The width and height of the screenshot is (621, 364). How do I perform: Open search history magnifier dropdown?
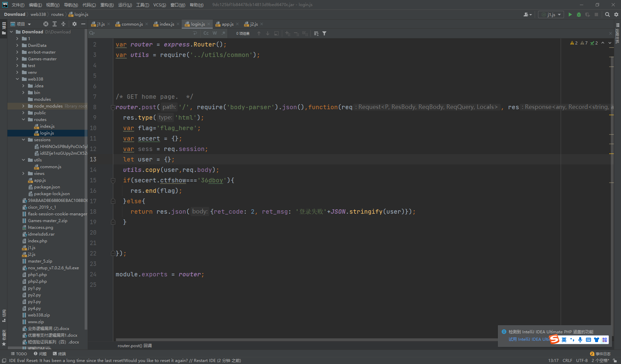pyautogui.click(x=92, y=33)
